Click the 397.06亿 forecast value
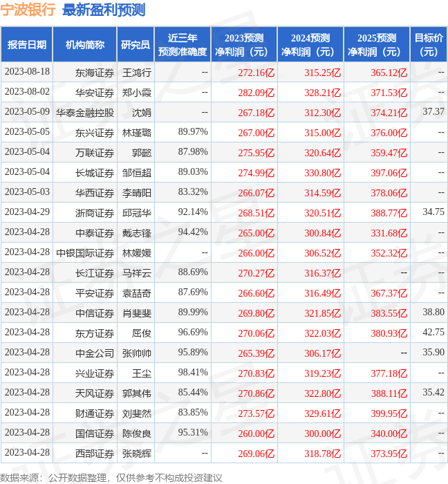Screen dimensions: 448x484 pyautogui.click(x=389, y=173)
